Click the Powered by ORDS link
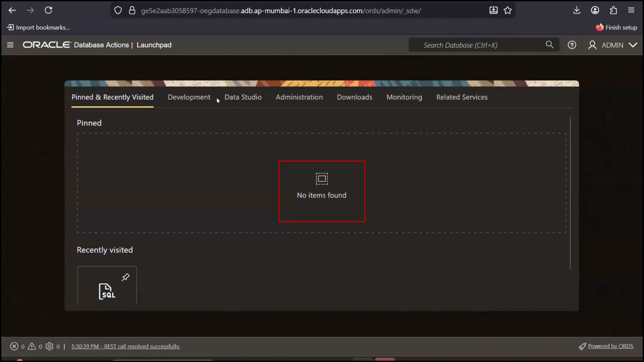 [x=610, y=346]
